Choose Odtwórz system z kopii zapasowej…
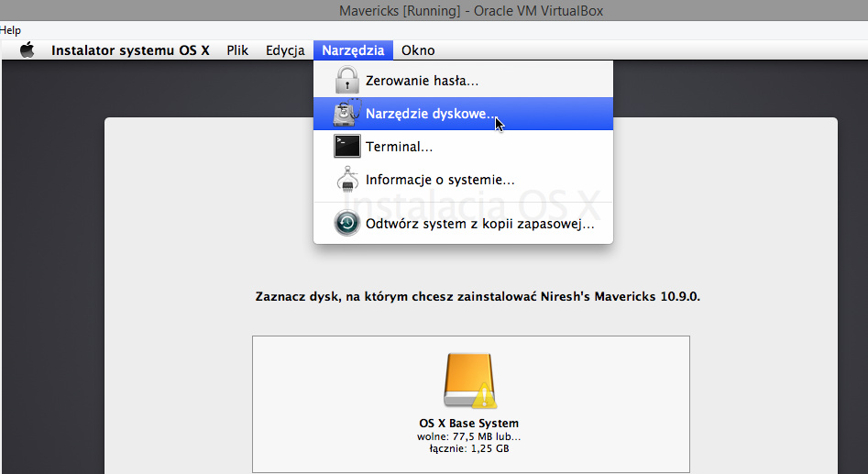The width and height of the screenshot is (868, 474). [x=464, y=224]
